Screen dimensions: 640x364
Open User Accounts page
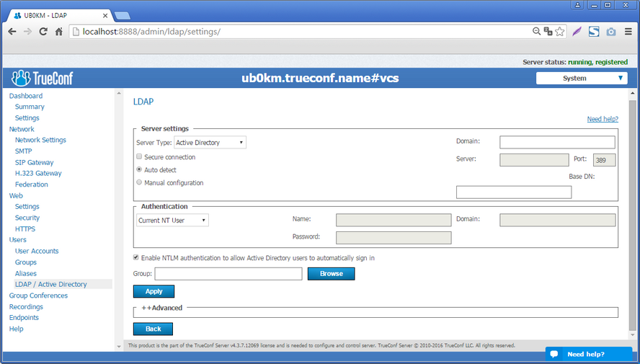pos(37,251)
